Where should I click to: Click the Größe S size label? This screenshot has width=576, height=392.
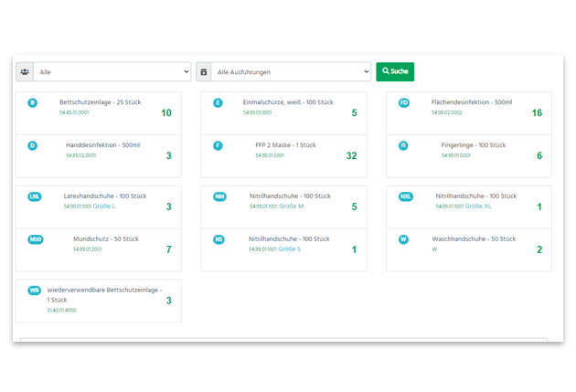coord(290,249)
